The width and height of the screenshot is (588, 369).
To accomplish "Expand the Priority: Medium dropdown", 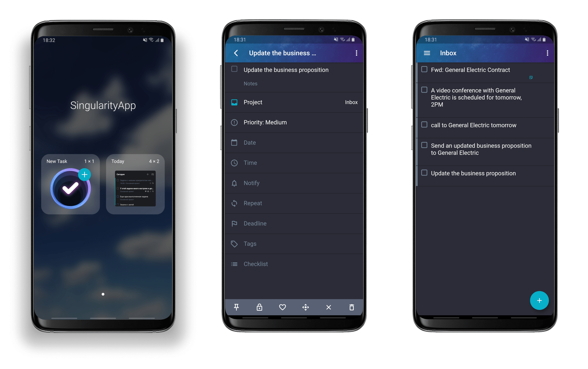I will tap(294, 122).
